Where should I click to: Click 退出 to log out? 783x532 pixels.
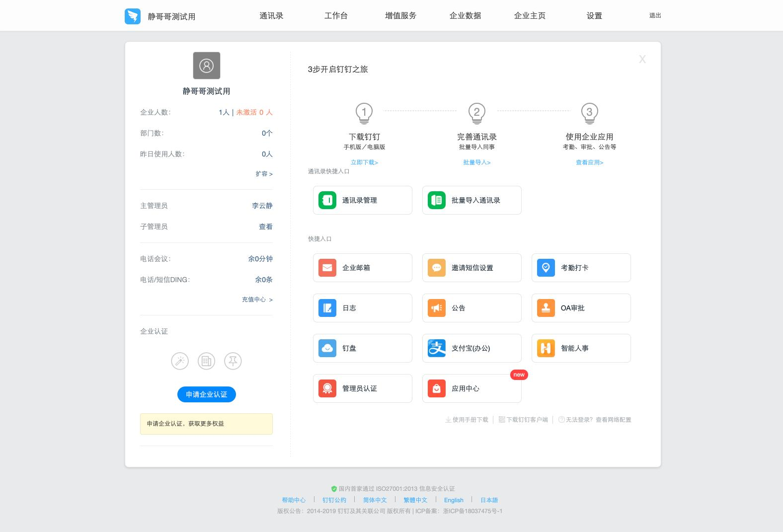(x=655, y=15)
